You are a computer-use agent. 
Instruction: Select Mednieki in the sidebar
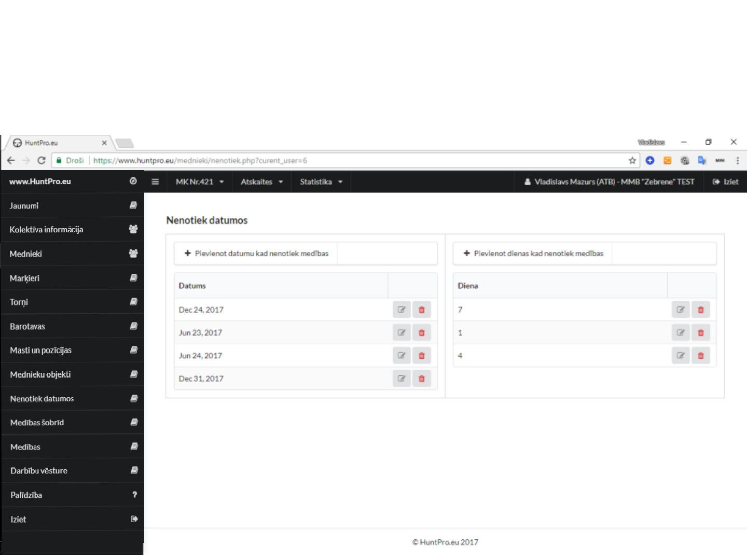[x=73, y=254]
